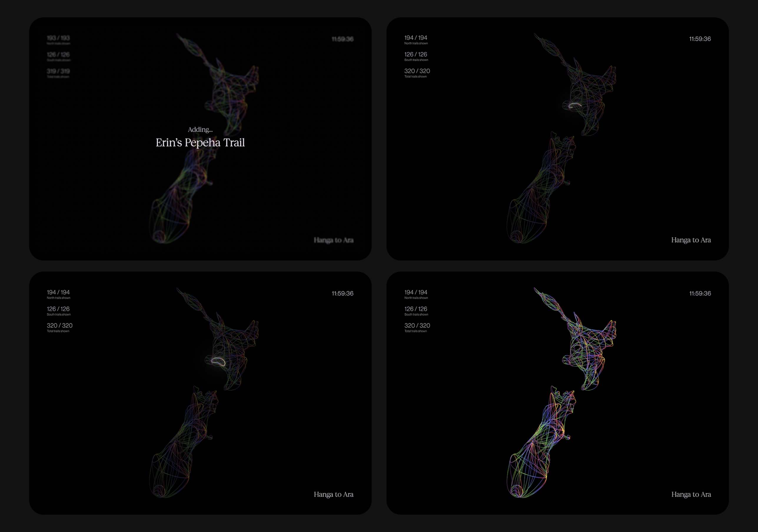
Task: Open Hanga to Ara link in brightest map panel
Action: pyautogui.click(x=691, y=494)
